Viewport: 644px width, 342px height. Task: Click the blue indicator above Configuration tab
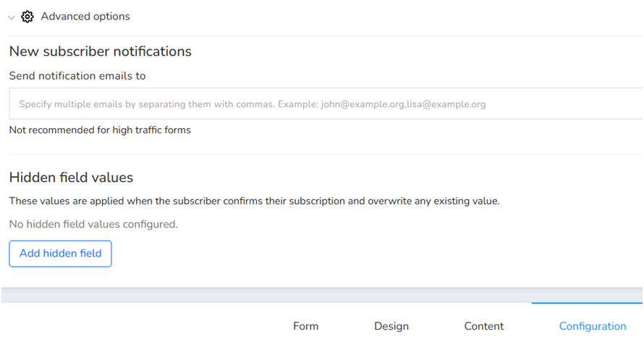point(587,304)
